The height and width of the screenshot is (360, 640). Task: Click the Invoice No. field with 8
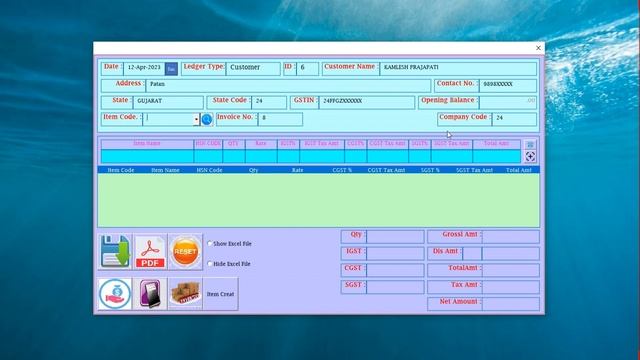280,119
